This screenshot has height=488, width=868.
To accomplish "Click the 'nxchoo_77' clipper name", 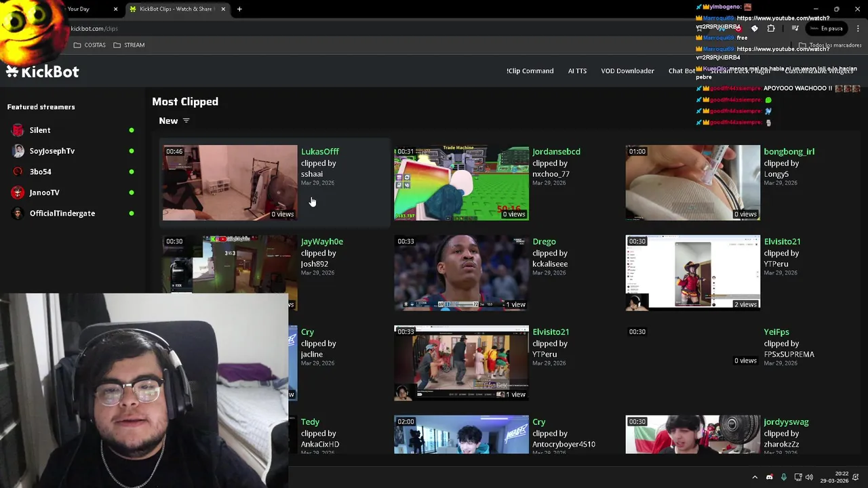I will coord(551,174).
